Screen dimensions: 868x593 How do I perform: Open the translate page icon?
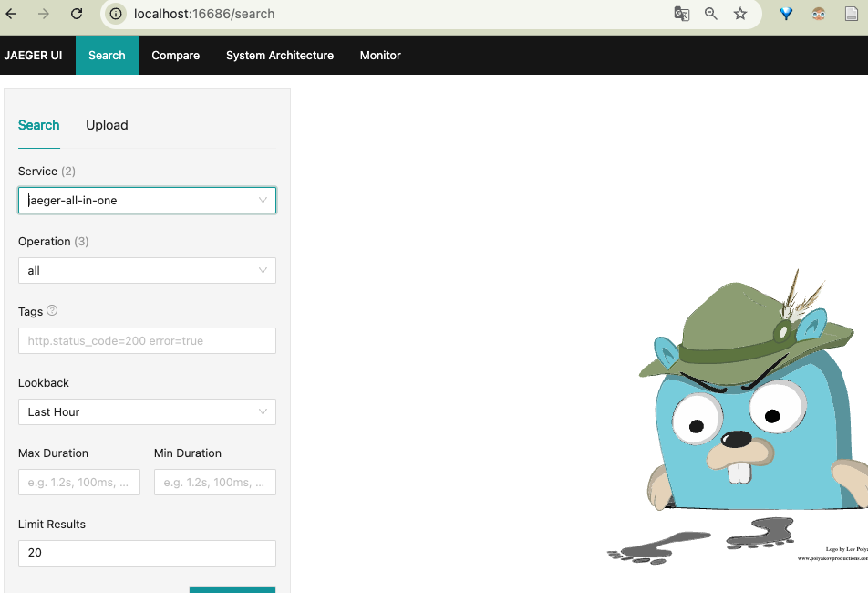(681, 14)
